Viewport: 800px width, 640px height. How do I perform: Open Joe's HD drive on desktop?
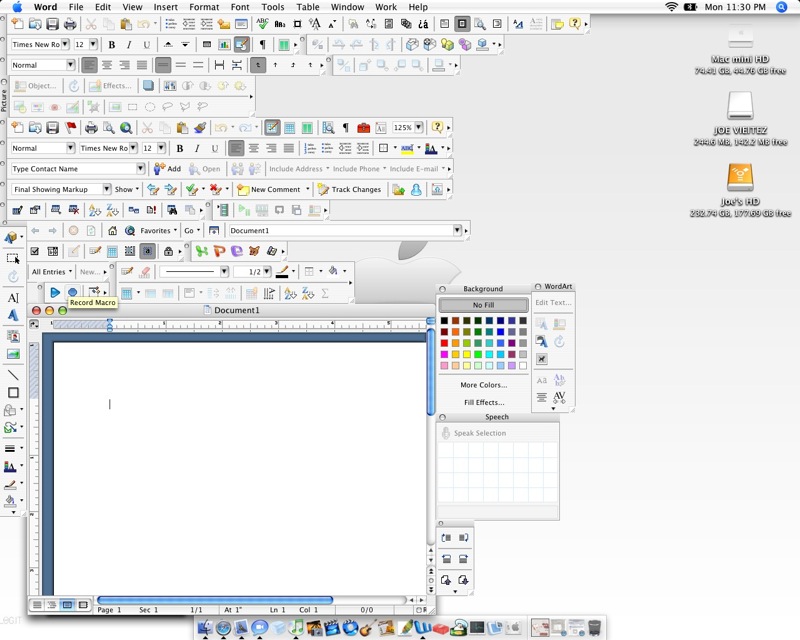tap(740, 178)
